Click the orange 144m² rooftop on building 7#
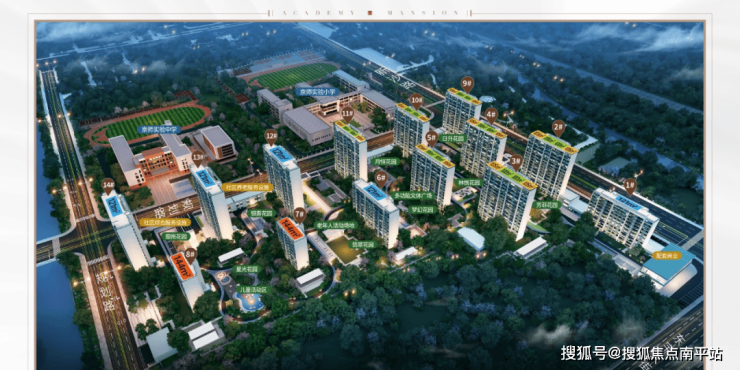Screen dimensions: 740x370 [x=289, y=229]
